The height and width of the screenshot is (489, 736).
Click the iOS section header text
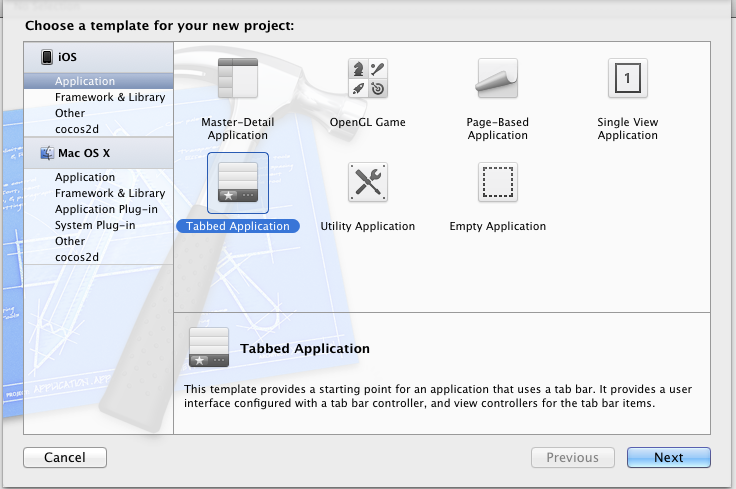[67, 57]
